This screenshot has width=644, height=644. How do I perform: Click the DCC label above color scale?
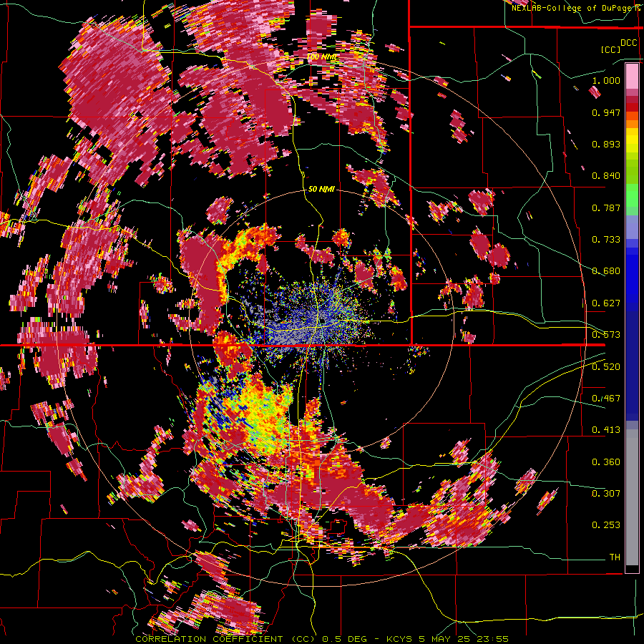pyautogui.click(x=628, y=43)
